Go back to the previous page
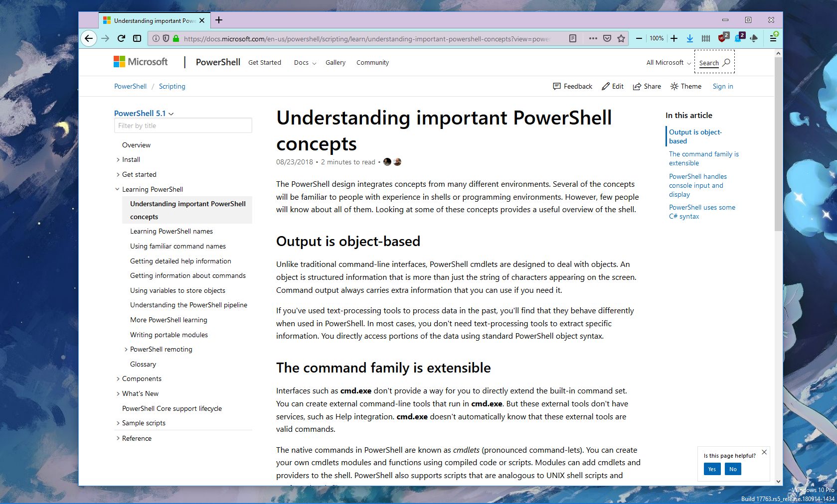The image size is (837, 504). (89, 38)
